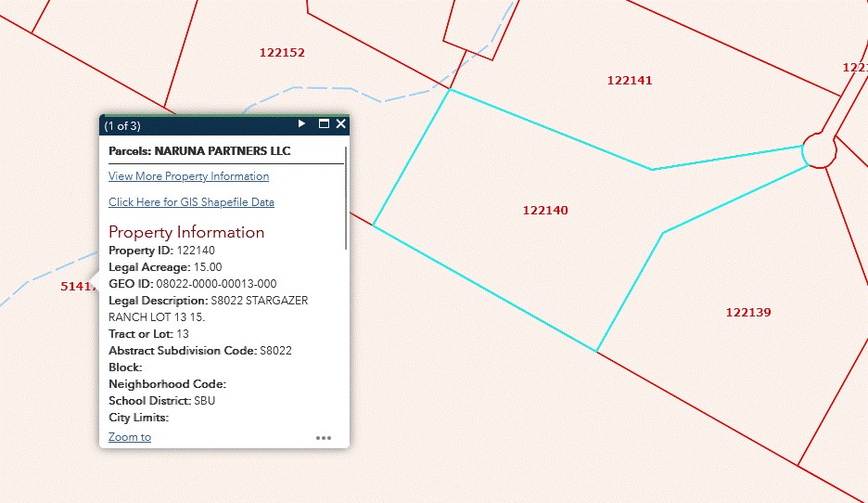Go to next feature in popup

[301, 123]
